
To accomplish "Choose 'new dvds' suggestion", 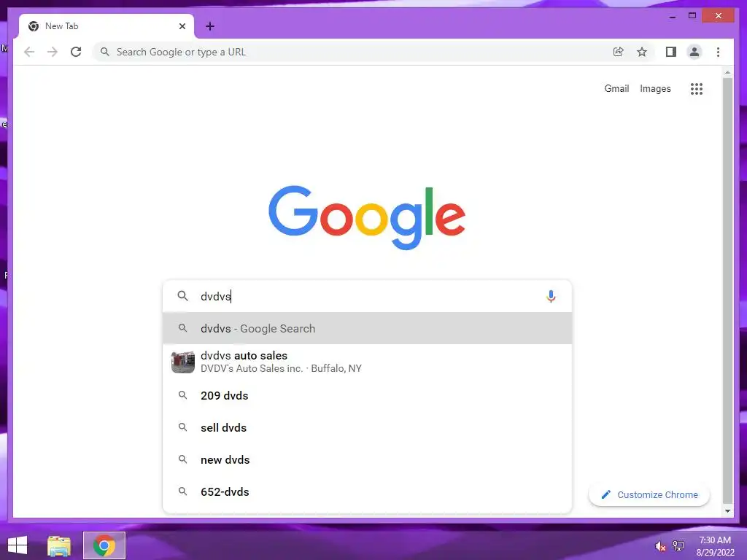I will (367, 459).
